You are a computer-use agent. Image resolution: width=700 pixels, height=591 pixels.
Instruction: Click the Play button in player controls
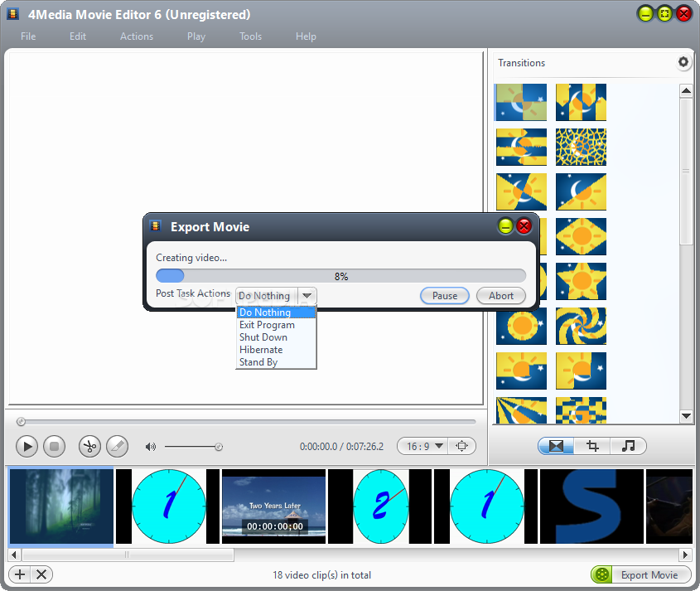point(27,446)
